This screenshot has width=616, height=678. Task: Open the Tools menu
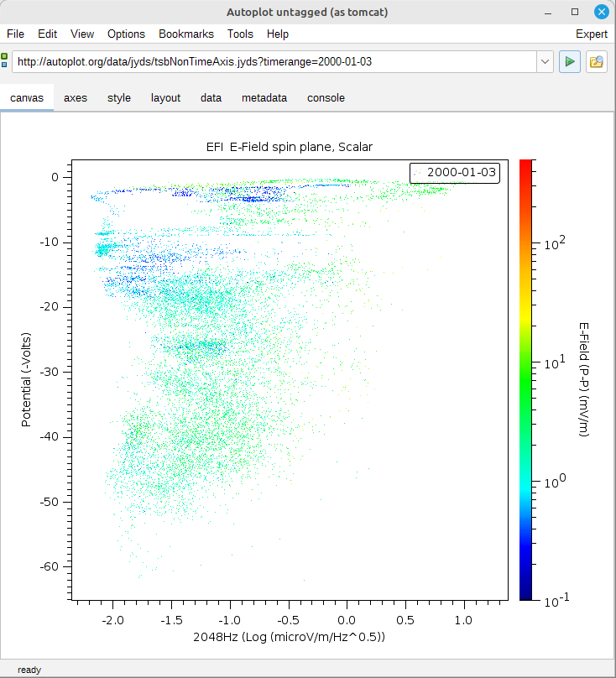pos(240,34)
